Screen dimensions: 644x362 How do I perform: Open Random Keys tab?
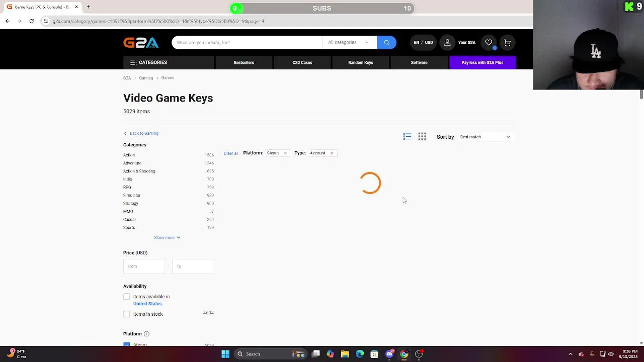point(361,63)
